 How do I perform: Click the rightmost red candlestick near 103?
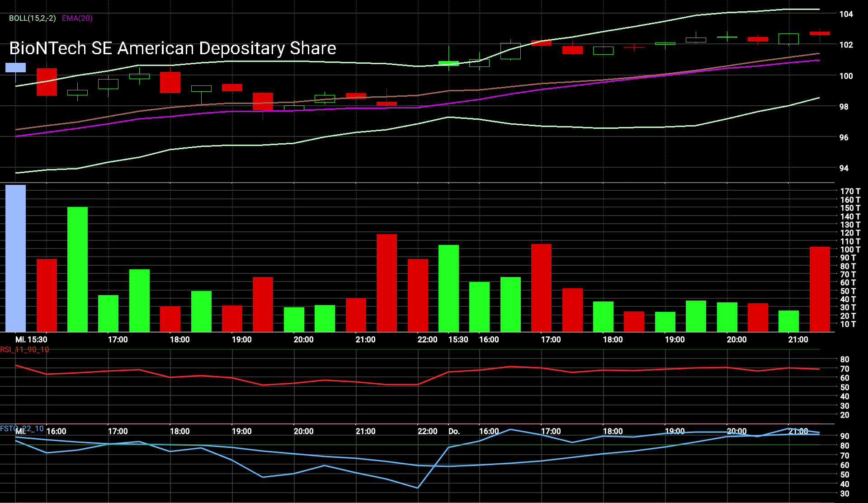[820, 33]
